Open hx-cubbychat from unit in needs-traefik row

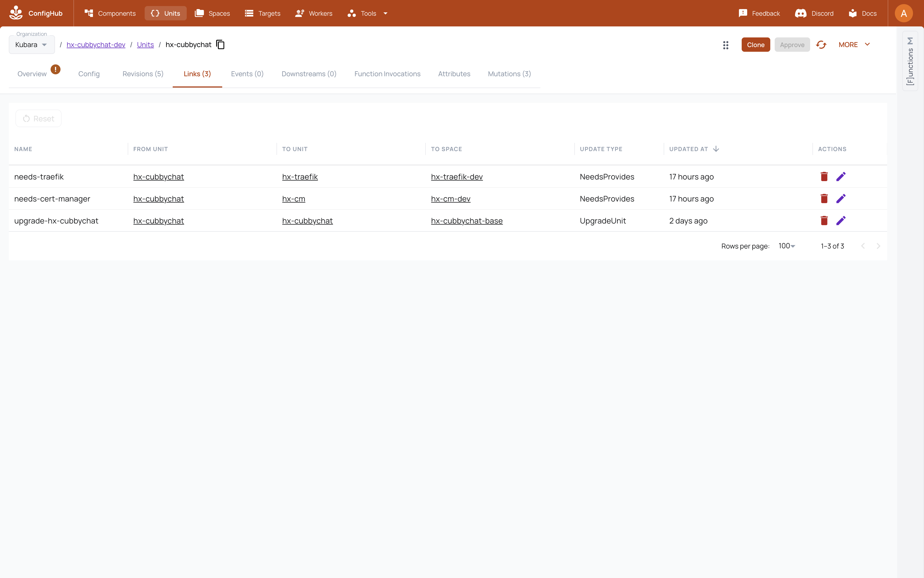(x=158, y=177)
